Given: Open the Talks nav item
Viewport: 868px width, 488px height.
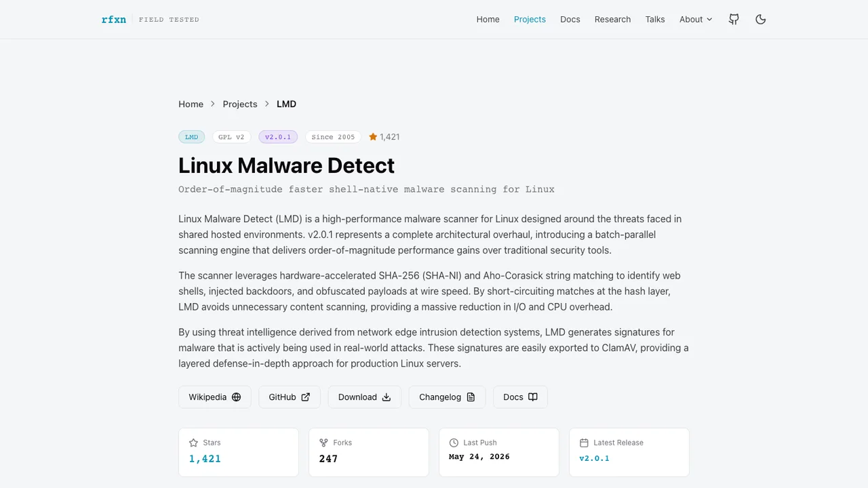Looking at the screenshot, I should pos(655,19).
